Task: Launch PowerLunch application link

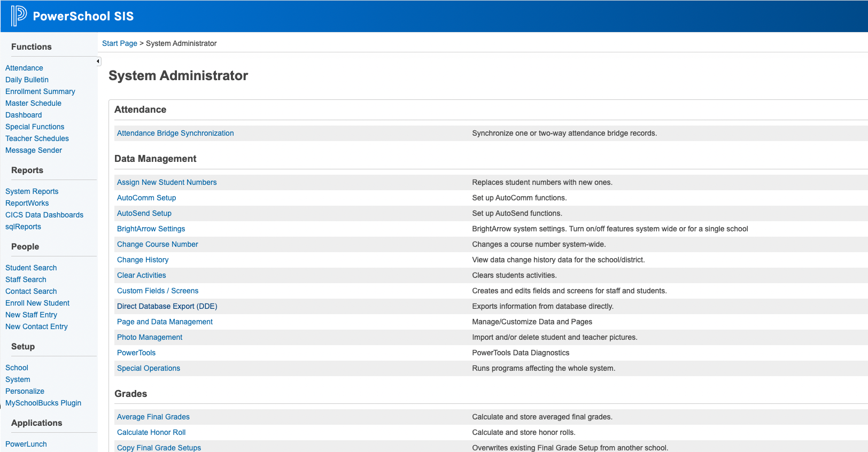Action: pos(26,444)
